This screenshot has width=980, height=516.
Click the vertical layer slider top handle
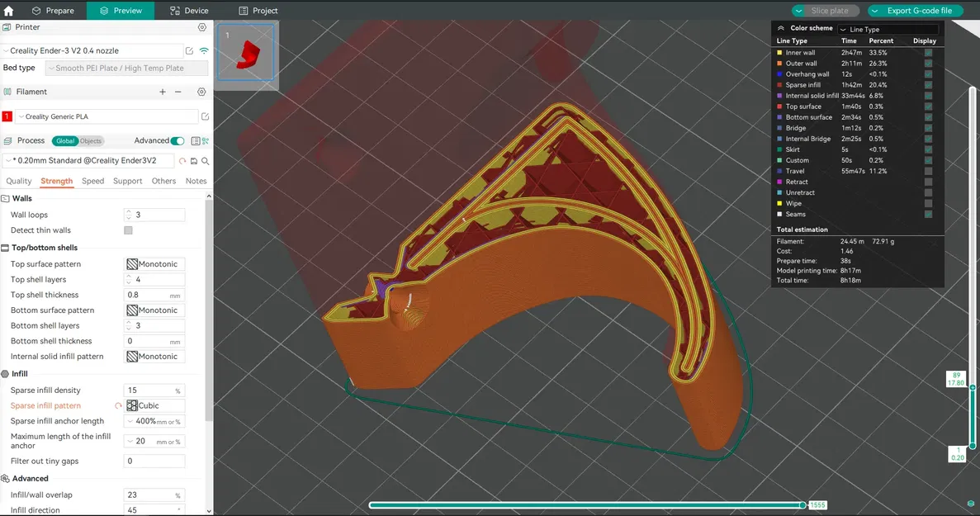tap(973, 387)
